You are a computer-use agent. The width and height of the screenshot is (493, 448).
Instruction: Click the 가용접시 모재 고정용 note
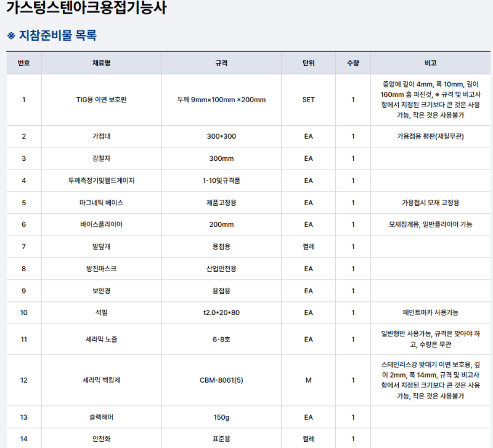click(x=430, y=203)
